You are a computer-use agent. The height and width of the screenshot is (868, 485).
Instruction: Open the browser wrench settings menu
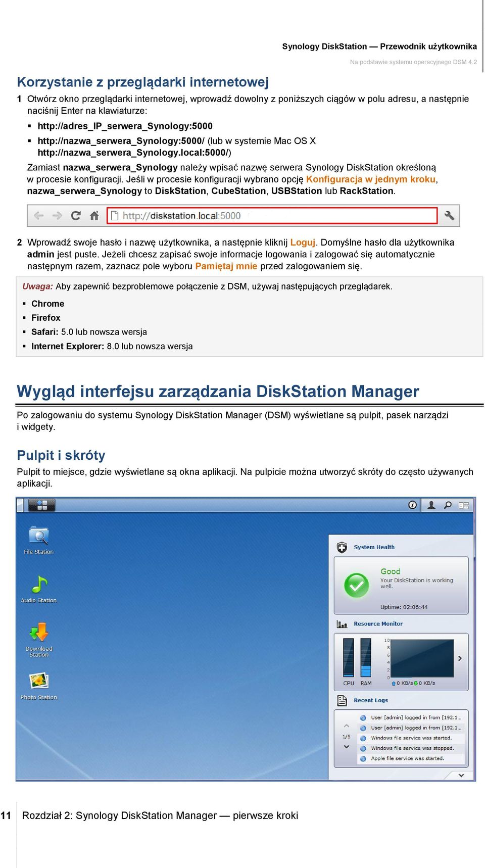[x=449, y=216]
